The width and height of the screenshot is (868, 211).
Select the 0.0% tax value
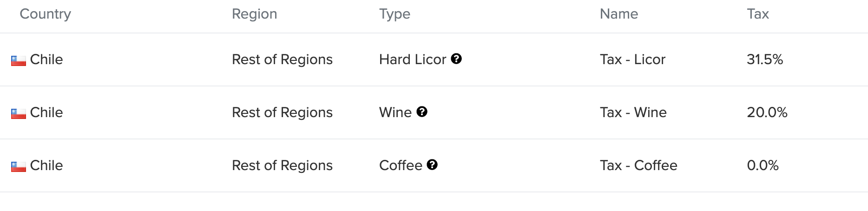coord(763,165)
